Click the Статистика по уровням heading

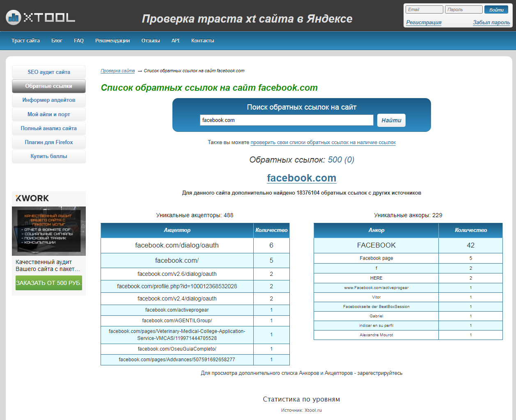(301, 399)
